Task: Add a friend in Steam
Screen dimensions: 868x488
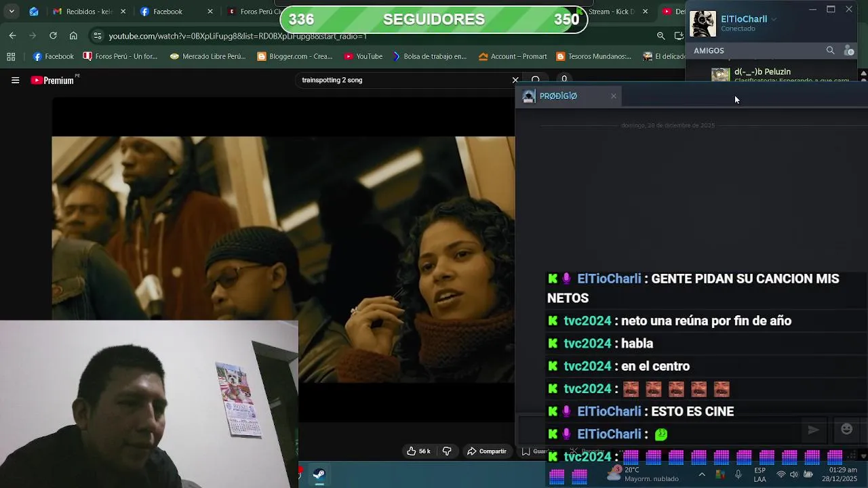Action: point(848,50)
